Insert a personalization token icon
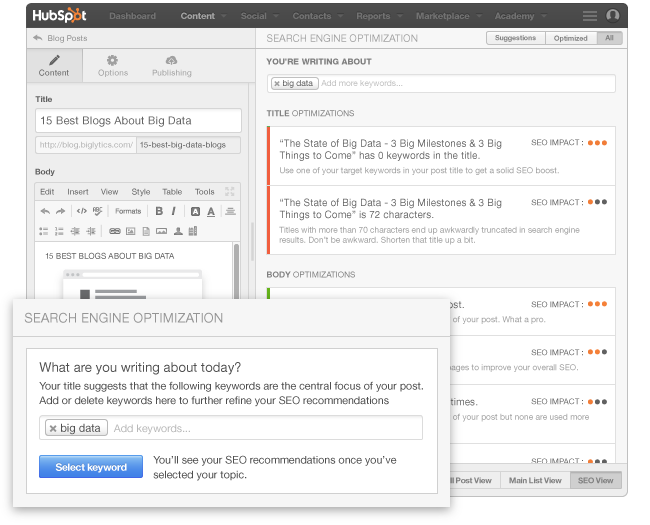Screen dimensions: 650x525 pos(178,231)
